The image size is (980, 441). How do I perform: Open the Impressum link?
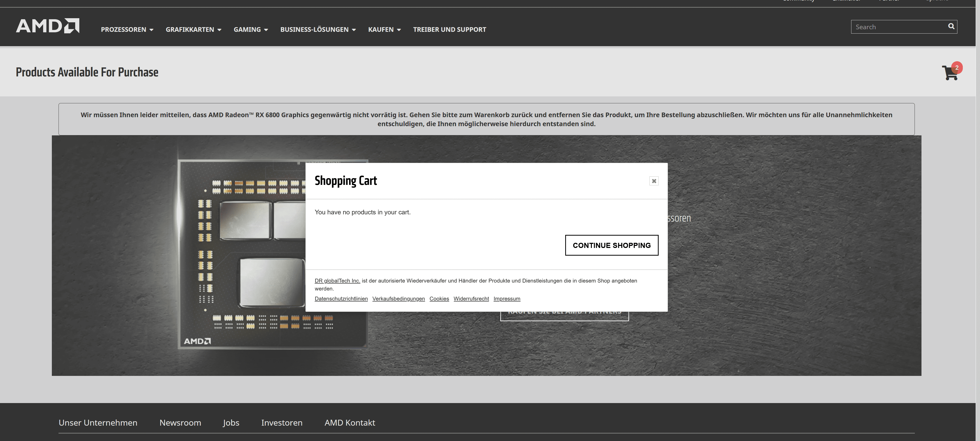507,299
